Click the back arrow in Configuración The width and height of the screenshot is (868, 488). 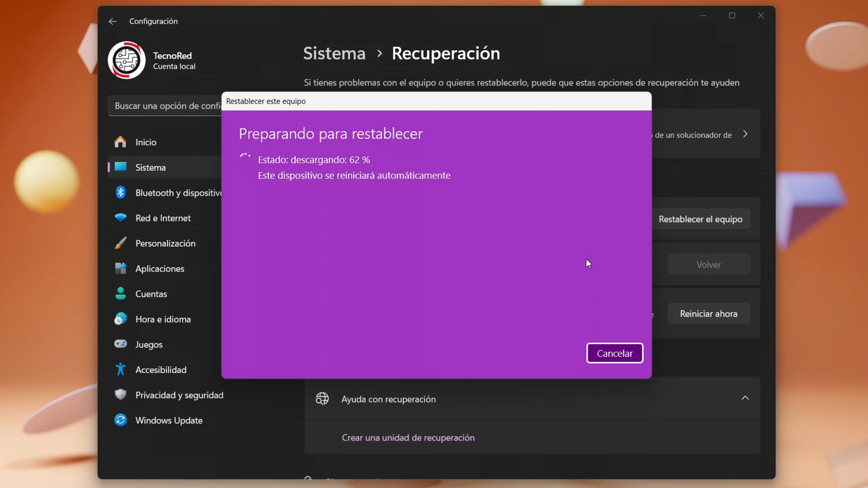112,21
